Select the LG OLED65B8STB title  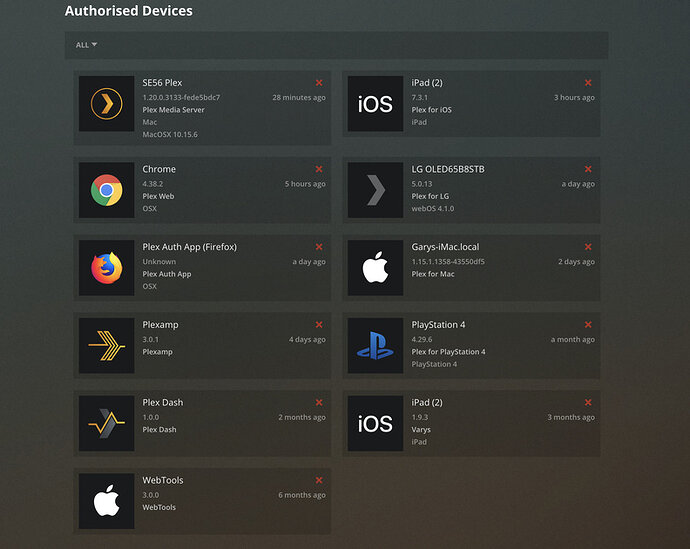448,169
